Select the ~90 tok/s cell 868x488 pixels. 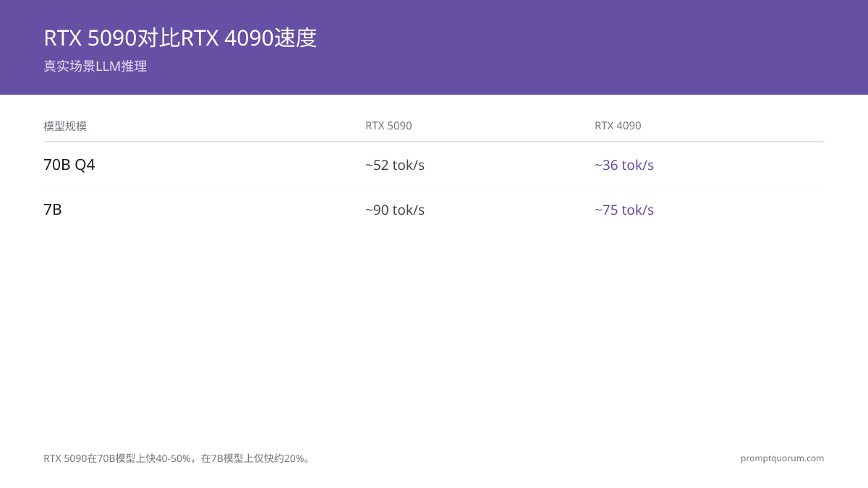point(395,210)
